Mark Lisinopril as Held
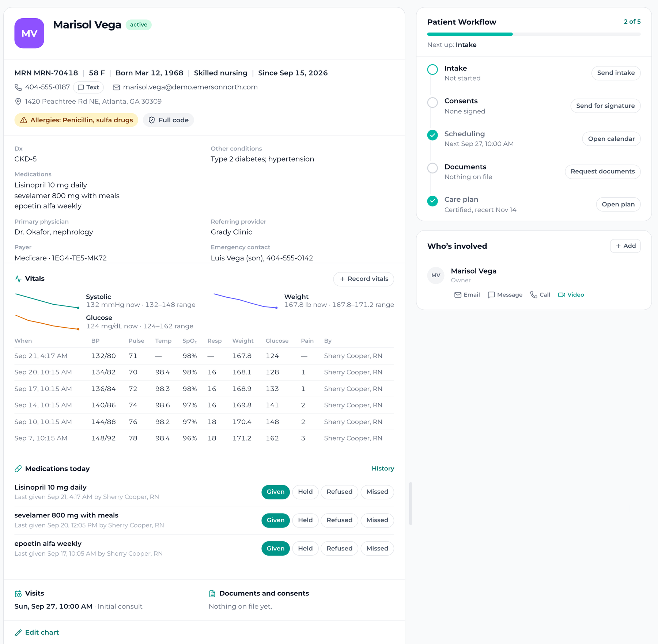Screen dimensions: 658x644 tap(305, 492)
